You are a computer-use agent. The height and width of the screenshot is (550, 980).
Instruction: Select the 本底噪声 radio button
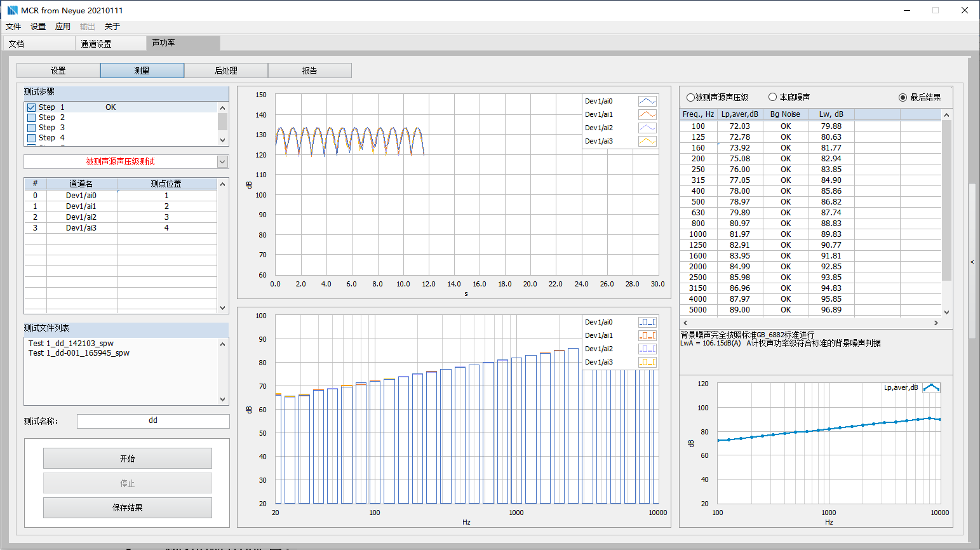click(772, 97)
